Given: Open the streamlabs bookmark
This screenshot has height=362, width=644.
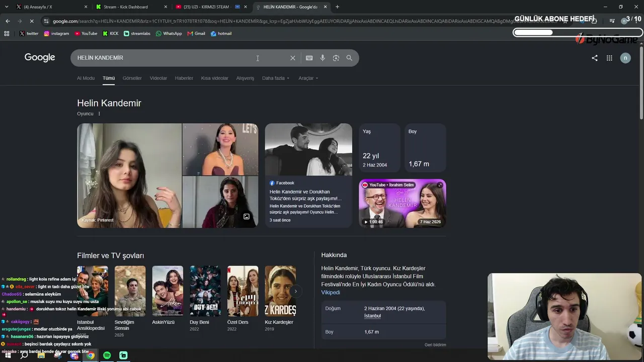Looking at the screenshot, I should (x=137, y=34).
